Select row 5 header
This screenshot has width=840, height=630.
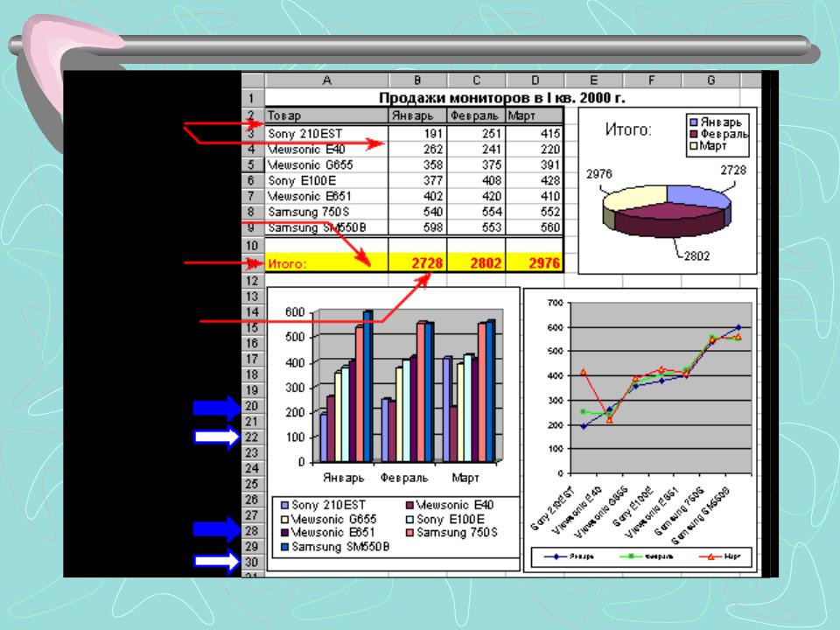click(x=252, y=164)
